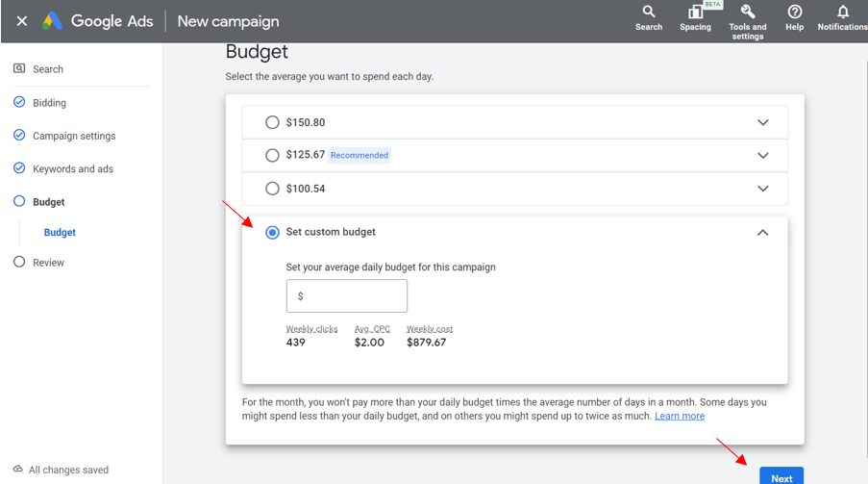This screenshot has width=868, height=484.
Task: Open Keywords and ads sidebar step
Action: (x=72, y=168)
